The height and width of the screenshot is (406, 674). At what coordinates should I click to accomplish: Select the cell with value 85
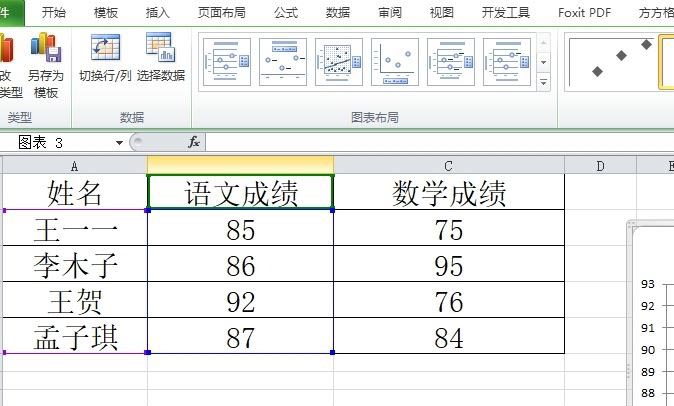(240, 228)
